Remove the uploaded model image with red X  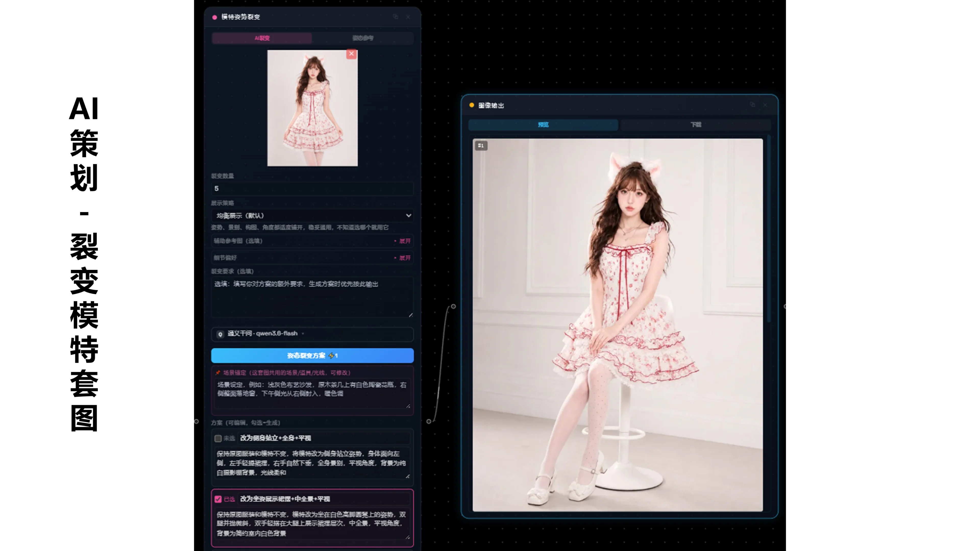coord(351,54)
